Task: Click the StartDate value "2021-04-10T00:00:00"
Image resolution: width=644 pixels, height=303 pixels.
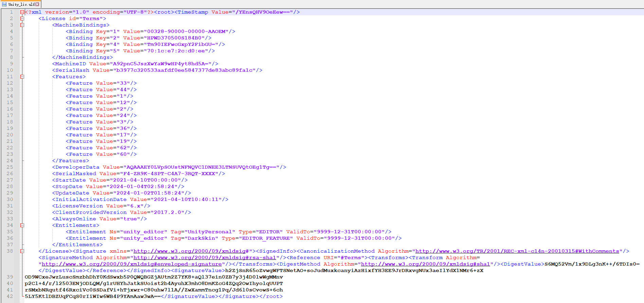Action: (x=145, y=180)
